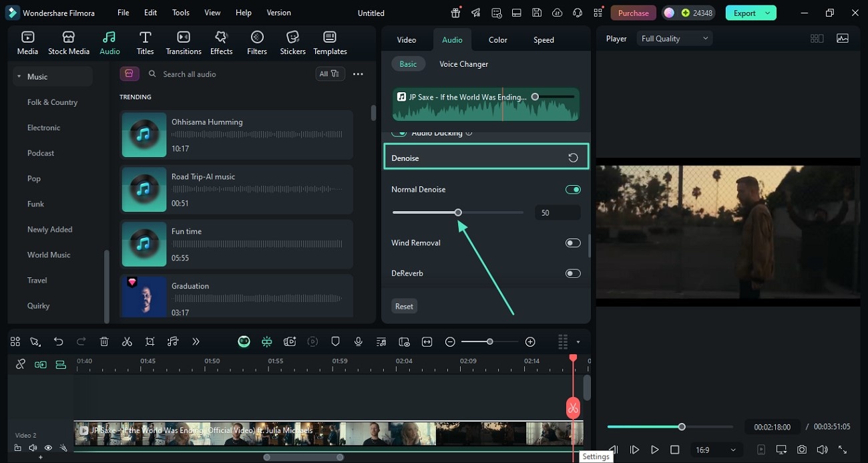Select the crop tool in timeline toolbar

(x=150, y=341)
